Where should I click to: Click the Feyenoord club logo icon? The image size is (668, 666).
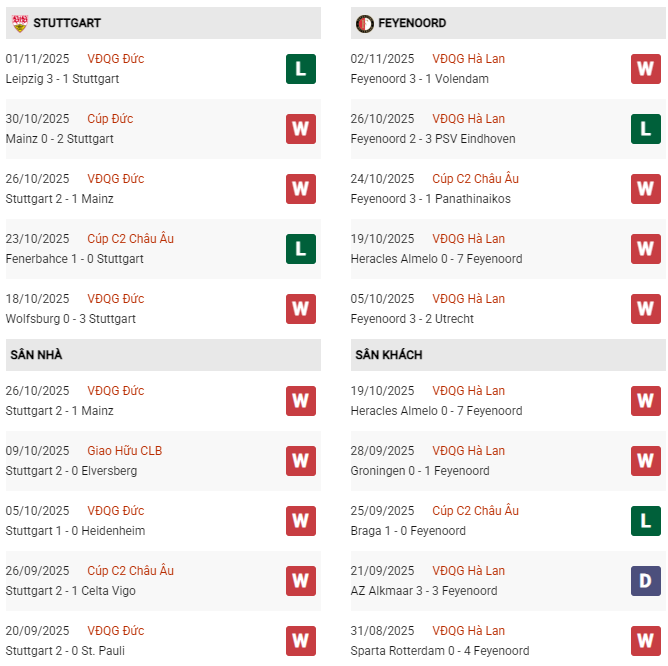[x=363, y=22]
